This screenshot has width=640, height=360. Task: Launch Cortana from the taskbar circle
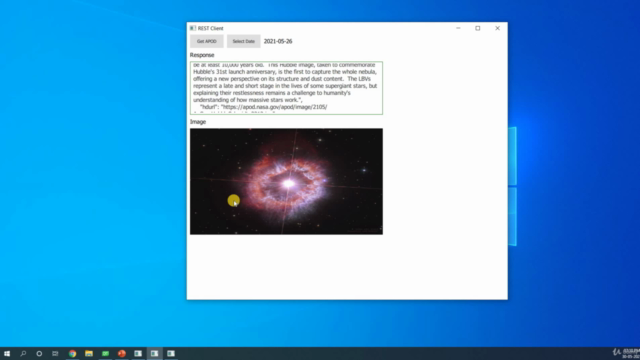click(x=39, y=353)
